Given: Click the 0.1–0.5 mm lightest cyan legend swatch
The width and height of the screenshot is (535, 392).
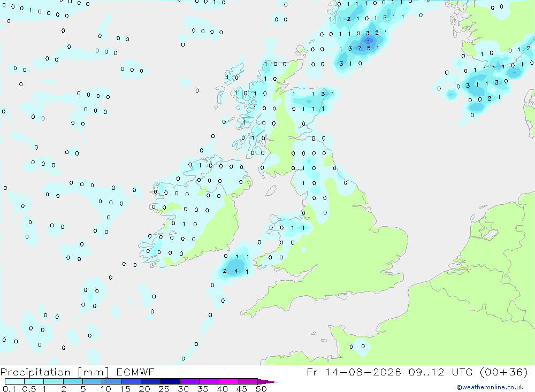Looking at the screenshot, I should pos(14,381).
